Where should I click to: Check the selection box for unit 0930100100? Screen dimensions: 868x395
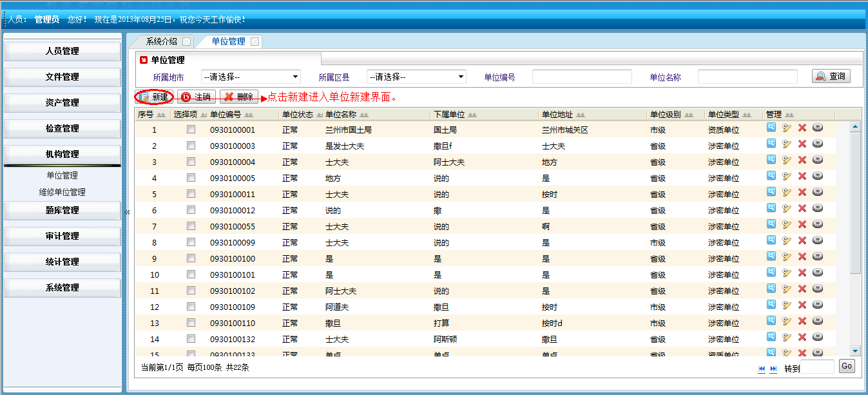[191, 258]
